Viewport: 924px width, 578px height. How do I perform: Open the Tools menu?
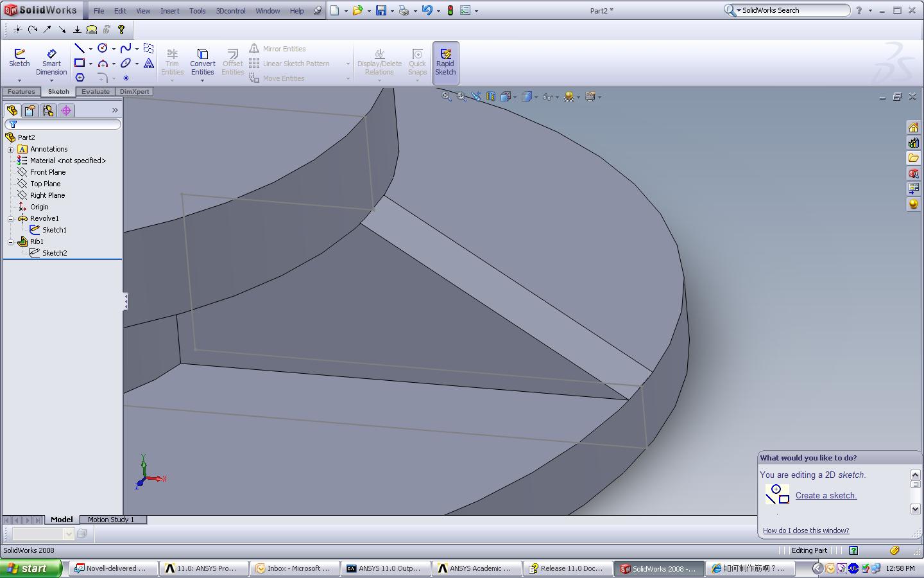[198, 11]
